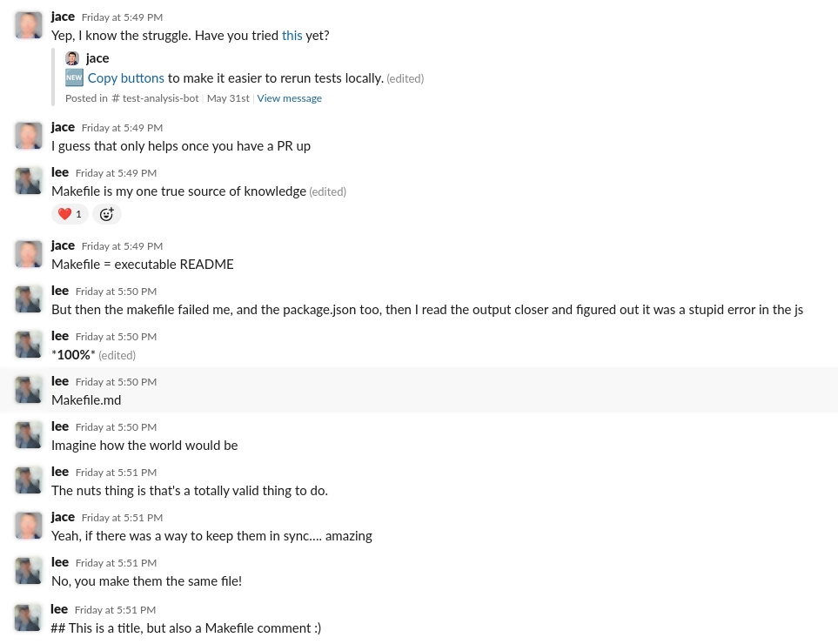The height and width of the screenshot is (644, 838).
Task: Click the "May 31st" date in quoted message
Action: pyautogui.click(x=228, y=98)
